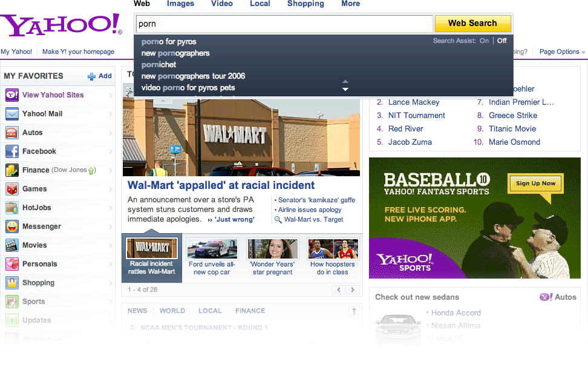Open Messenger from the favorites list

click(13, 226)
